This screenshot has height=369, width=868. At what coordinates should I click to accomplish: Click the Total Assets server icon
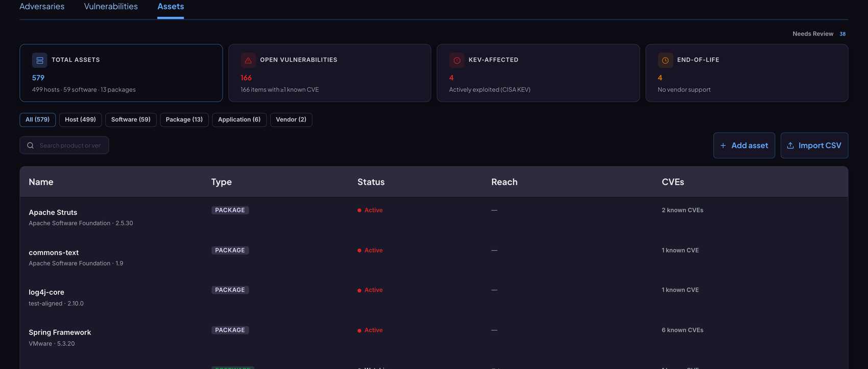point(39,60)
